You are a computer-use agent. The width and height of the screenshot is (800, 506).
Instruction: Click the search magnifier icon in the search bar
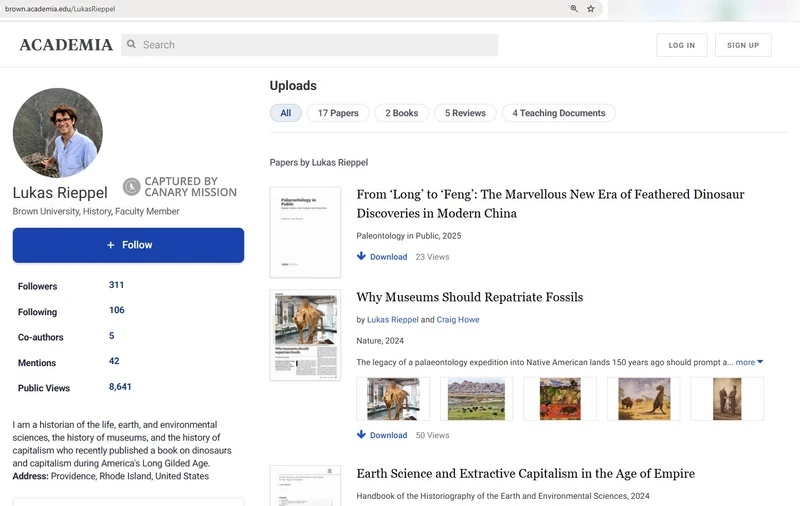coord(131,44)
